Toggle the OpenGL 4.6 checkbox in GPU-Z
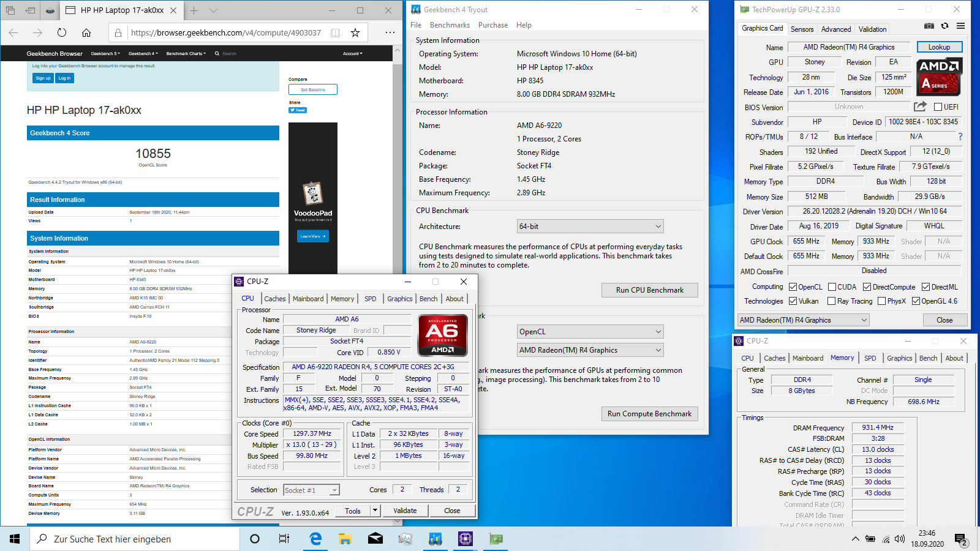The width and height of the screenshot is (980, 551). click(x=916, y=301)
